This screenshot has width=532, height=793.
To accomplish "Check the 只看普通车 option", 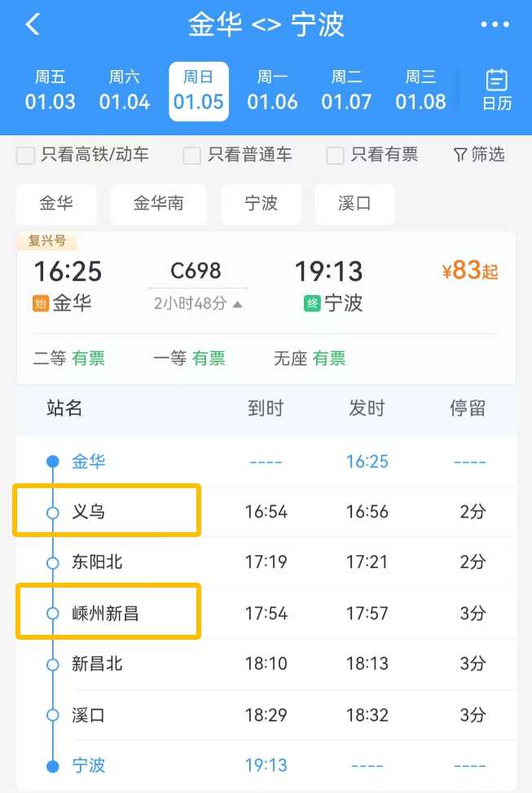I will [x=192, y=155].
